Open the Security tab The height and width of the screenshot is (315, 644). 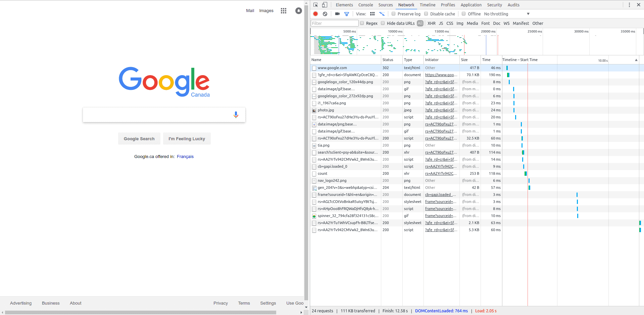pyautogui.click(x=494, y=5)
